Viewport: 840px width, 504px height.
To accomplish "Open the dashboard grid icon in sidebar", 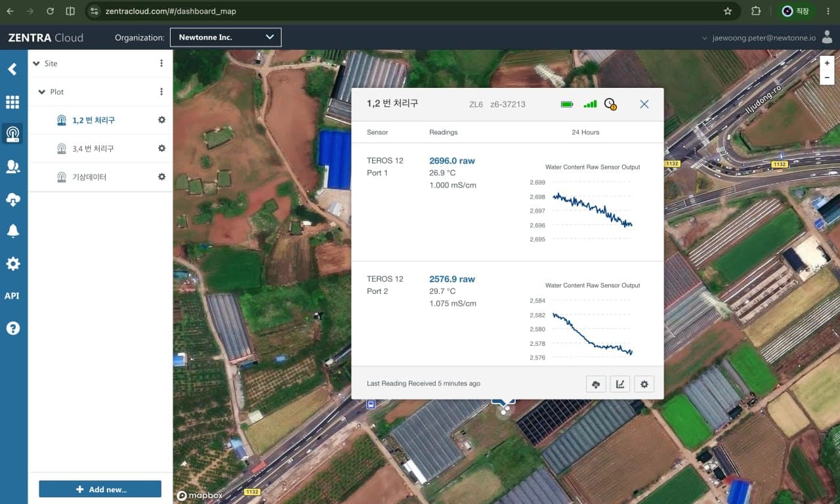I will pos(12,102).
